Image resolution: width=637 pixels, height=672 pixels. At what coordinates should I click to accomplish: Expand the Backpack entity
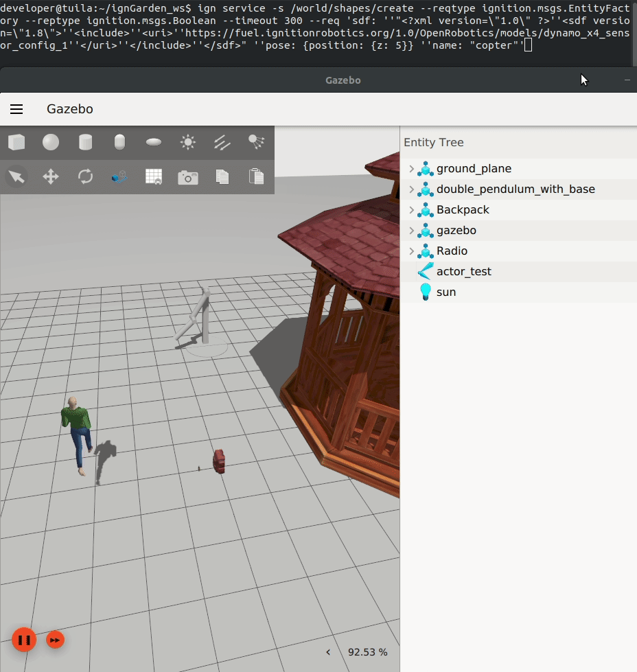point(412,209)
